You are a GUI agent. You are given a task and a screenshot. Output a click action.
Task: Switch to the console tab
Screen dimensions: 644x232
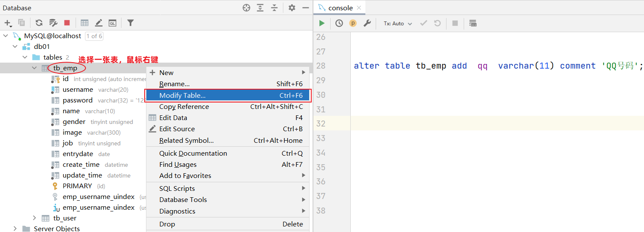tap(340, 8)
